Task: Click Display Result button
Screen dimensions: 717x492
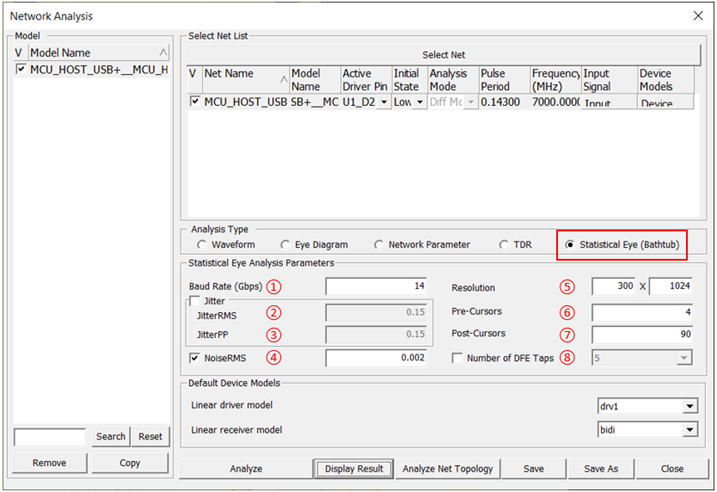Action: coord(353,468)
